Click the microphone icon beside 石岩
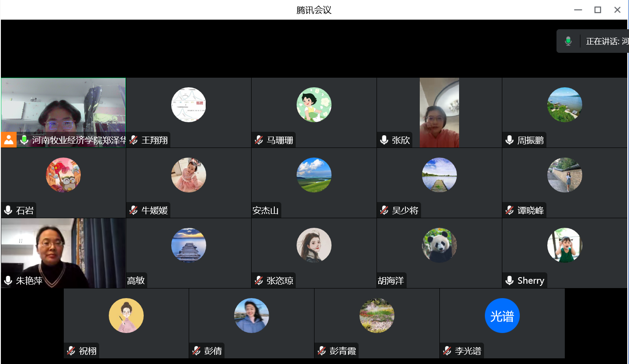 (8, 210)
